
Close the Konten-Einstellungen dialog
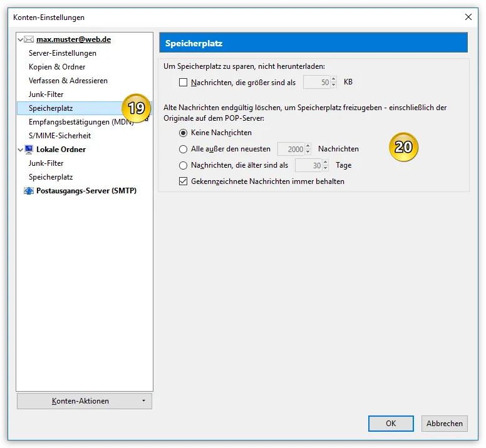468,17
